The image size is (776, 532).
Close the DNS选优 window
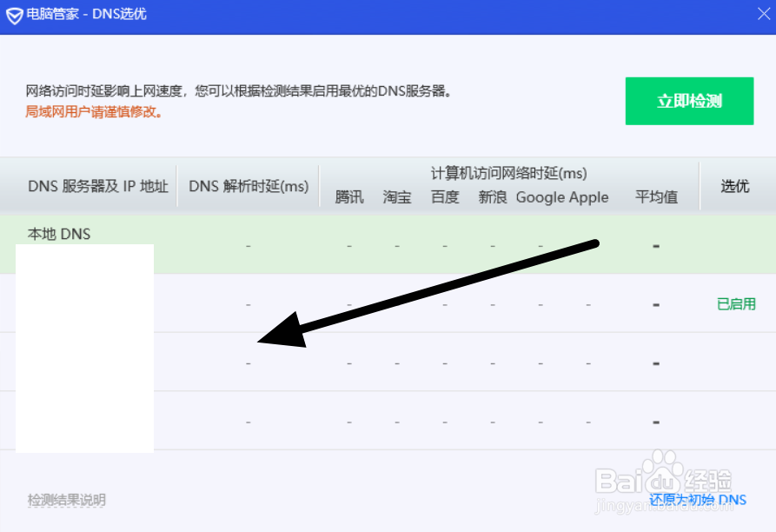click(x=764, y=14)
